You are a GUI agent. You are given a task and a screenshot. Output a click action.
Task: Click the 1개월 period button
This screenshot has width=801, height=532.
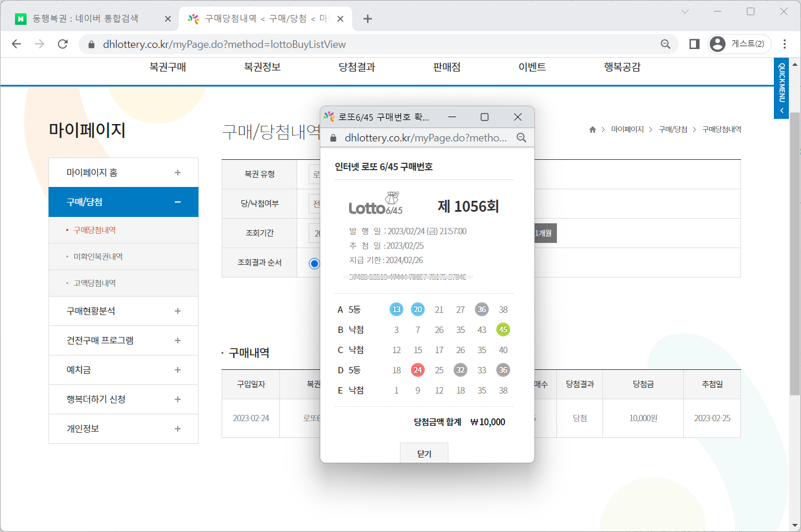point(545,233)
